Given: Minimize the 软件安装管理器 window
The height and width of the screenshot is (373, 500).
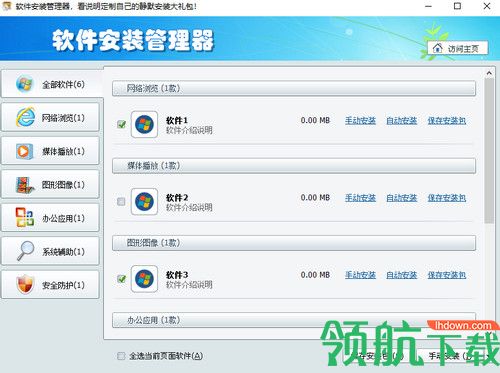Looking at the screenshot, I should (x=429, y=6).
